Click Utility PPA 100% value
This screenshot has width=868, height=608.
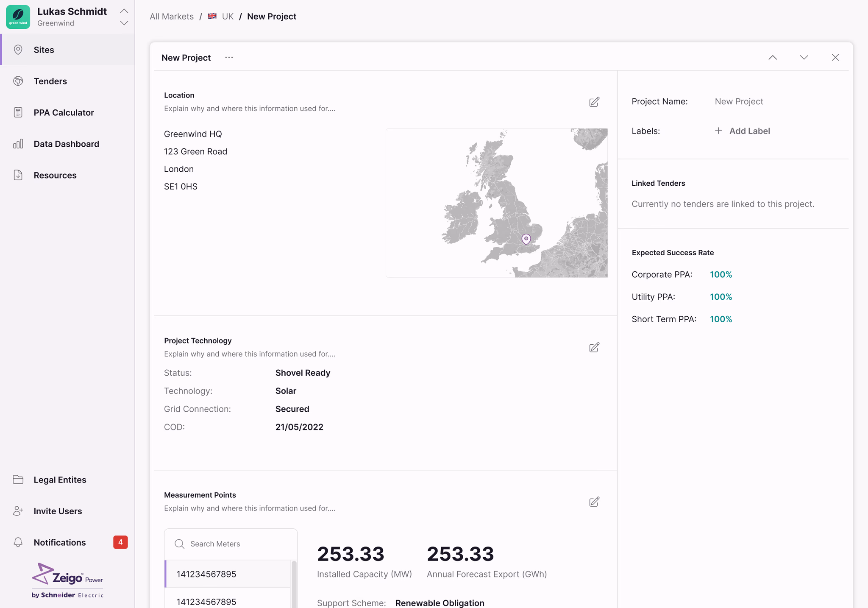coord(721,297)
